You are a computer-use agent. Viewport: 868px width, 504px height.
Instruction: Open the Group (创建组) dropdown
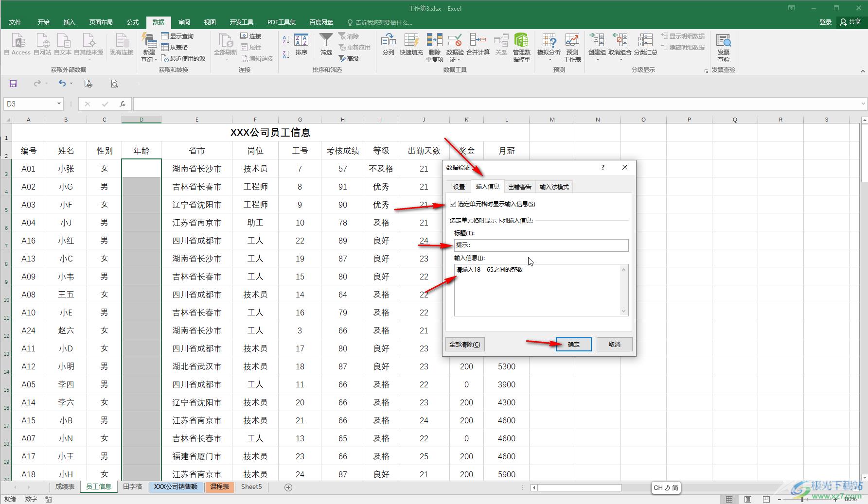click(597, 59)
